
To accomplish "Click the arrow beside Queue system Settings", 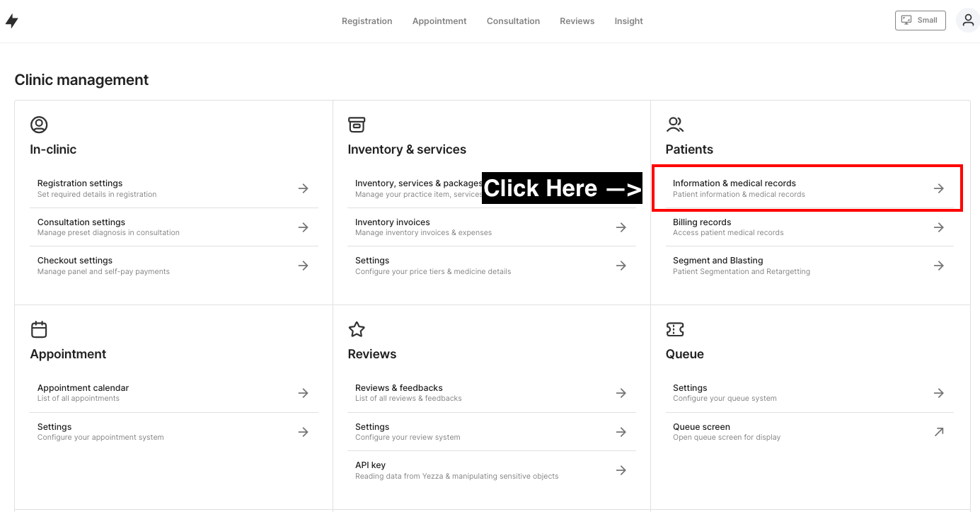I will tap(938, 393).
